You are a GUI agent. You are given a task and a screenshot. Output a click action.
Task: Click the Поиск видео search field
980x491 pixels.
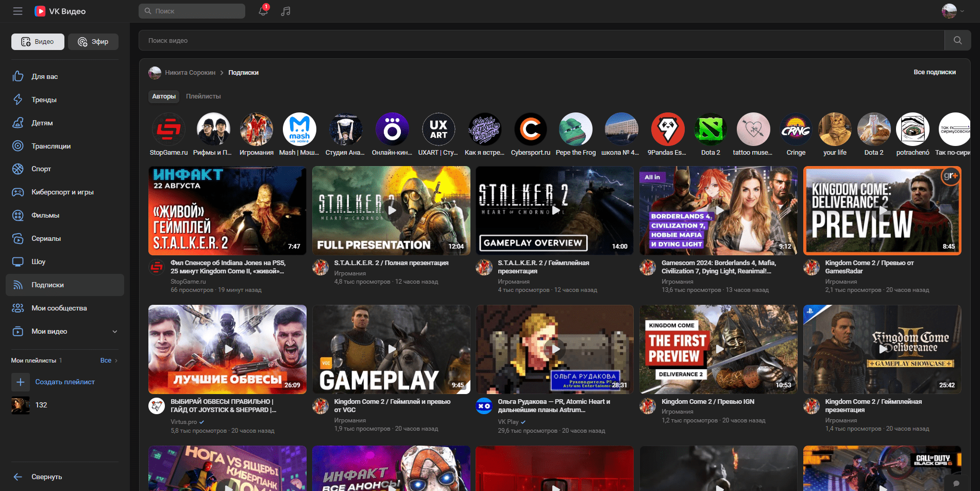(x=541, y=40)
